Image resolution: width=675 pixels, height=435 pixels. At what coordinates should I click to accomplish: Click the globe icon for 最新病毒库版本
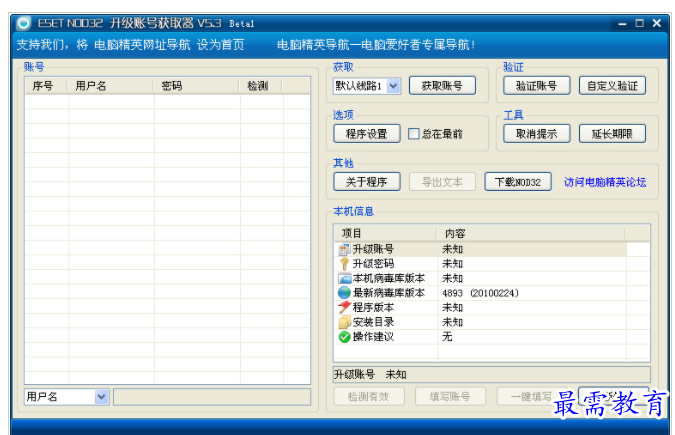(x=344, y=293)
